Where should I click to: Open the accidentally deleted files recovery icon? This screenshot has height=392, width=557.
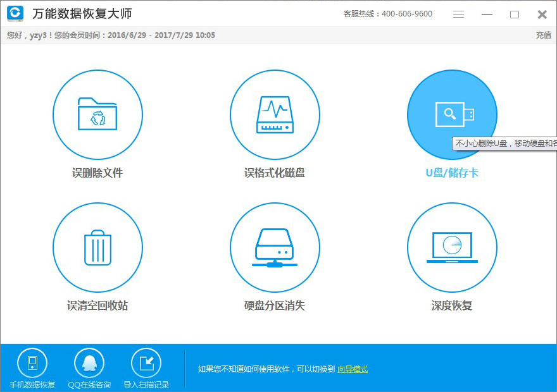tap(97, 114)
